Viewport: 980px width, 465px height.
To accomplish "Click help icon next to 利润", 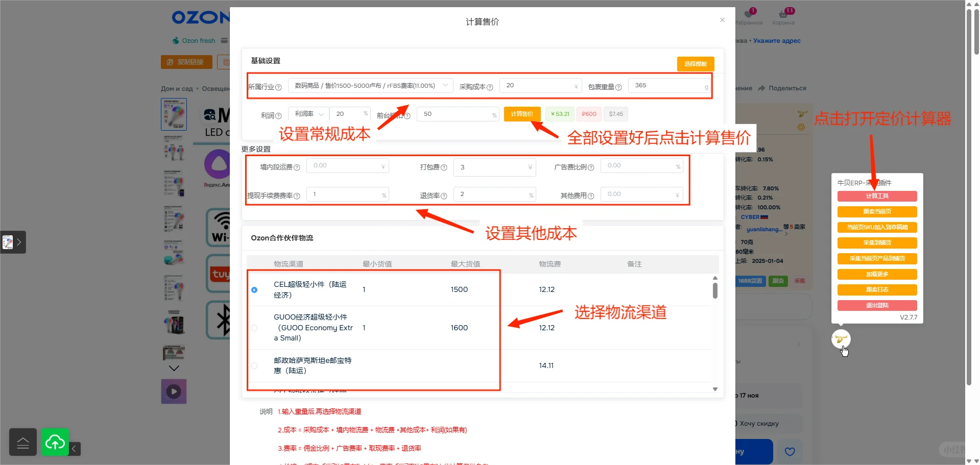I will pos(278,116).
